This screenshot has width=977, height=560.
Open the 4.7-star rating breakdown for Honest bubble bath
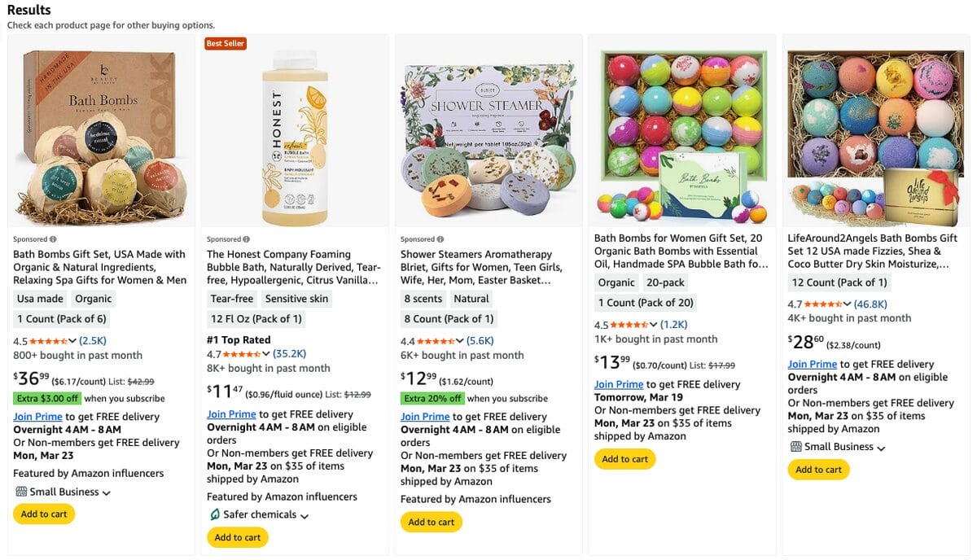[268, 356]
